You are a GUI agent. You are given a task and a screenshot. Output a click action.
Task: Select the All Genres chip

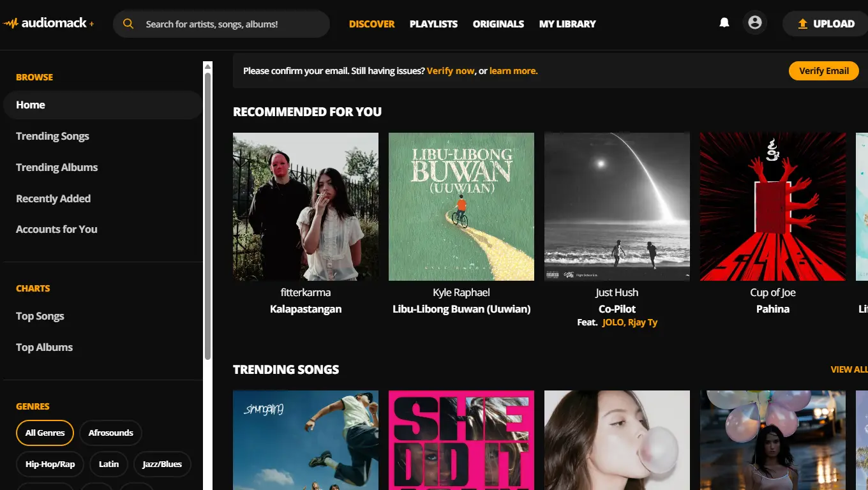click(x=45, y=433)
